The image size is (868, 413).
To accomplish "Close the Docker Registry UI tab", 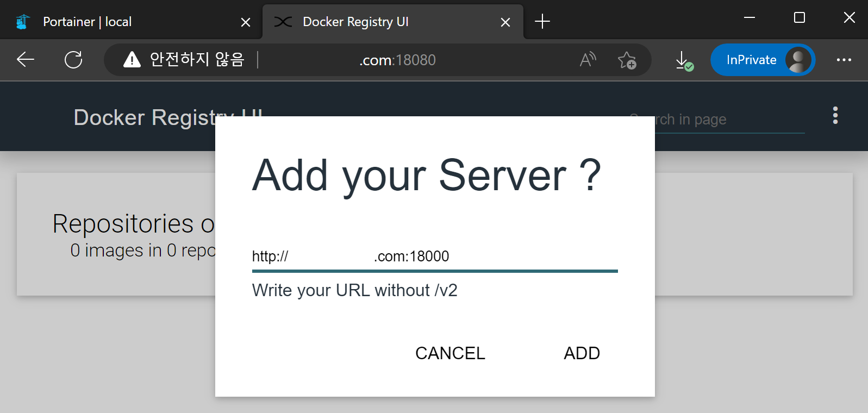I will pyautogui.click(x=505, y=22).
